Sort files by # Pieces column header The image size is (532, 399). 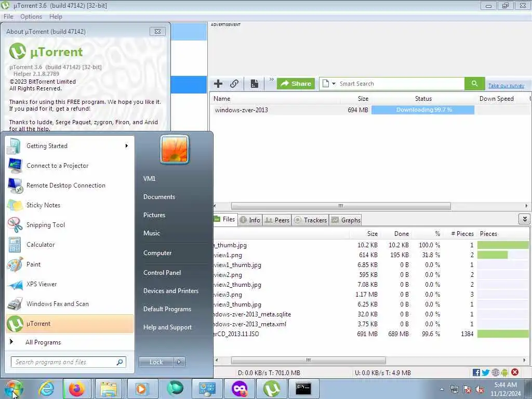coord(462,234)
